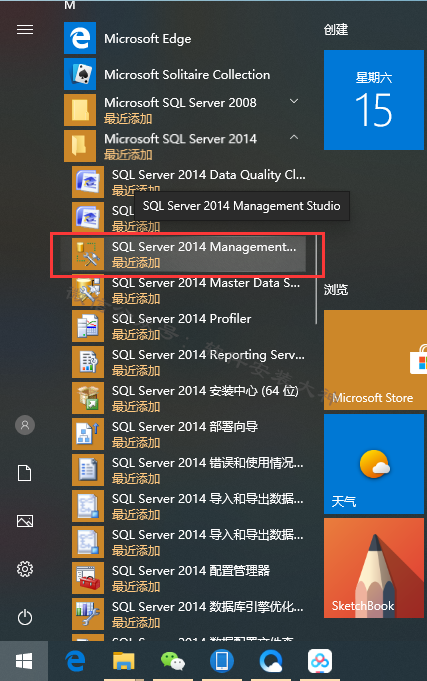Click the 创建 tile group heading
The width and height of the screenshot is (427, 681).
pos(336,30)
